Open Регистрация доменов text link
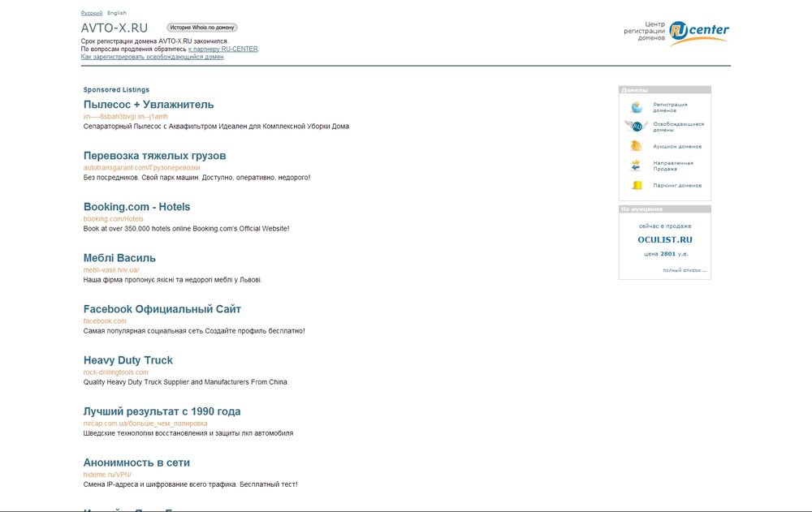 (x=670, y=108)
